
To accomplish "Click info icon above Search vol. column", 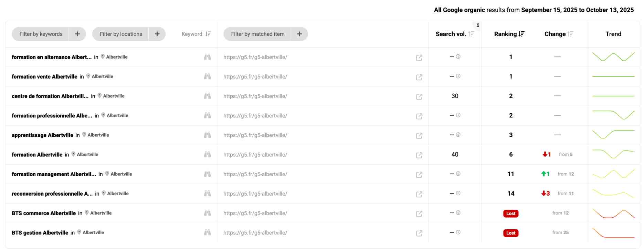I will click(x=478, y=25).
